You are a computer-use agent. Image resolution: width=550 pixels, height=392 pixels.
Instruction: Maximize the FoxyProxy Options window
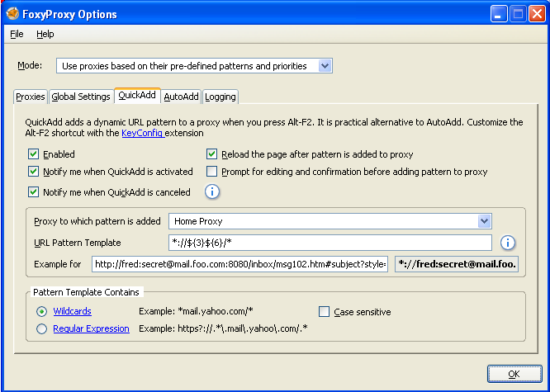click(x=518, y=14)
